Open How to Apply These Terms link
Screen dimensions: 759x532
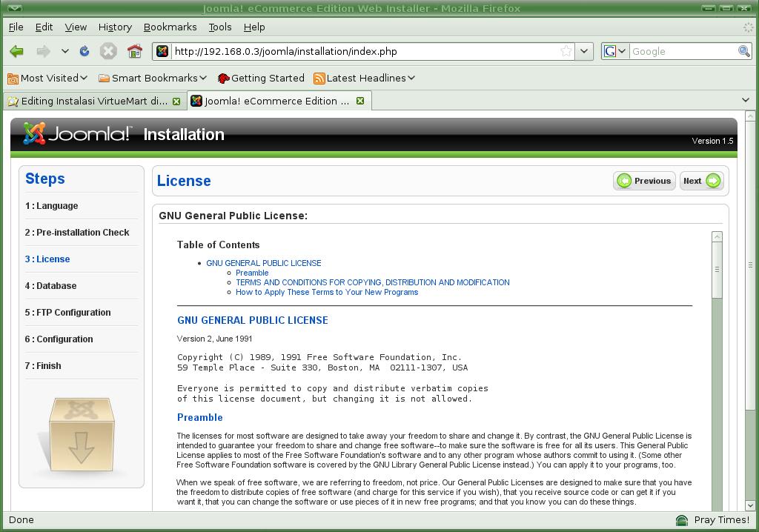point(327,292)
